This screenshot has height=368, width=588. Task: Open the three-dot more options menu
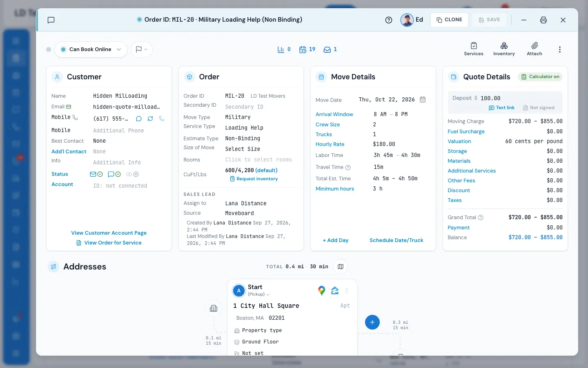pyautogui.click(x=560, y=49)
